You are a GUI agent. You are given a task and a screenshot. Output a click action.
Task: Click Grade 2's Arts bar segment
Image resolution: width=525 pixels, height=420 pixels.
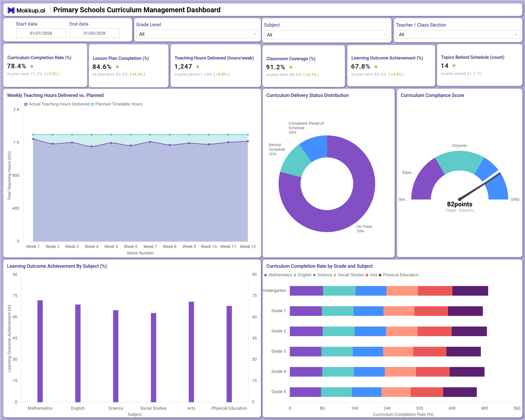click(435, 331)
